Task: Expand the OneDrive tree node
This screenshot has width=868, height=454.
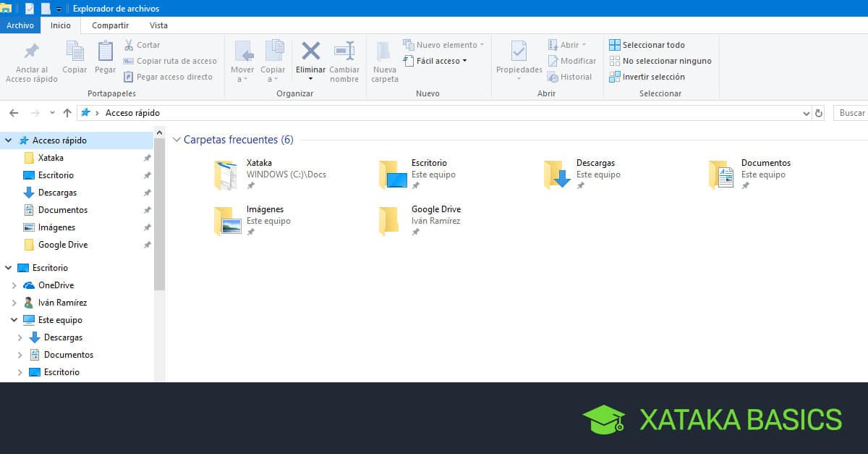Action: click(x=14, y=285)
